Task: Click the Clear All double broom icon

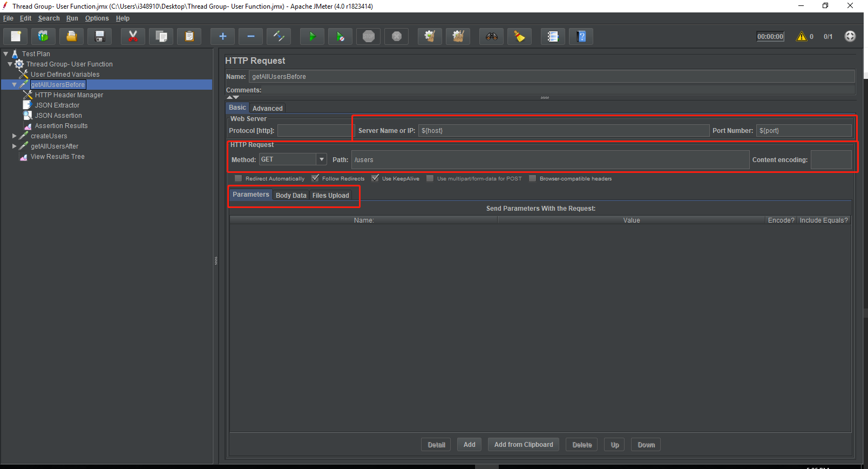Action: [458, 36]
